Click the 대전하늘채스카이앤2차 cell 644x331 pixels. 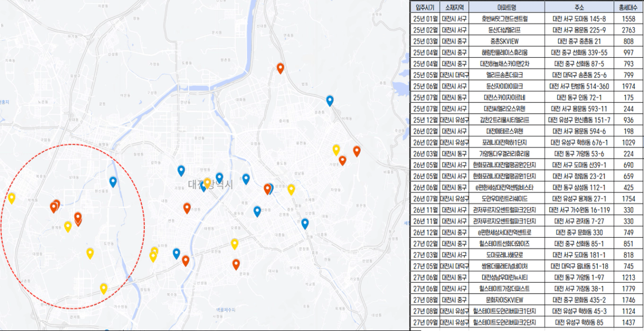click(x=507, y=64)
